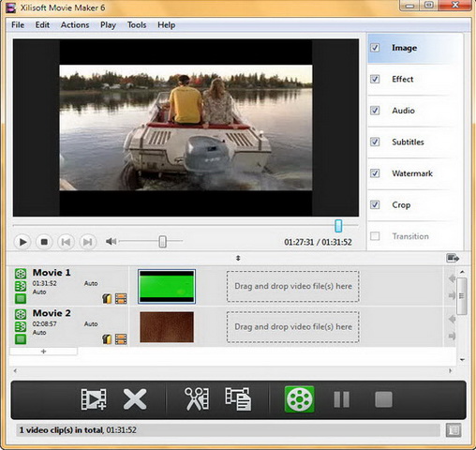The width and height of the screenshot is (476, 450).
Task: Open the clip scissors tool
Action: (x=197, y=398)
